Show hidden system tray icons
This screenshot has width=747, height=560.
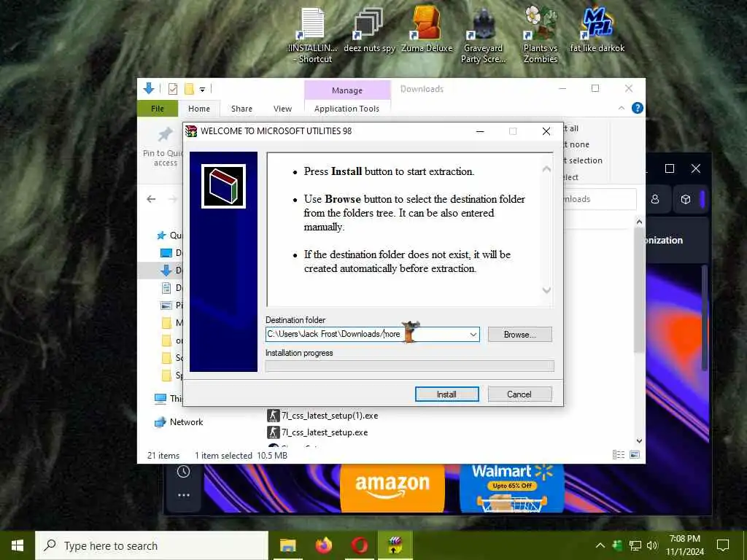(x=600, y=545)
